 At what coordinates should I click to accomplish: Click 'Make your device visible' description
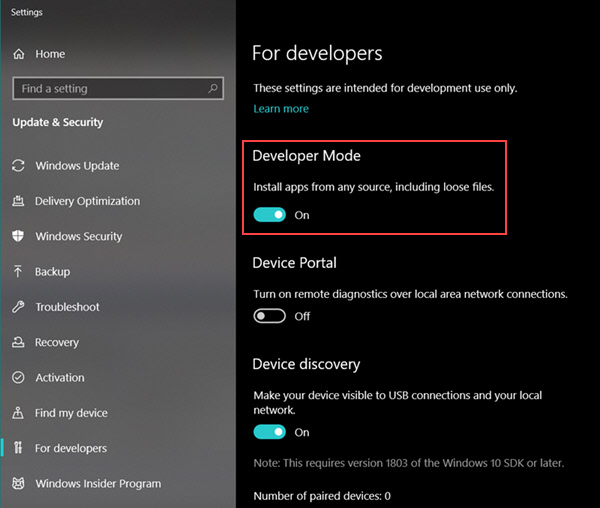398,402
